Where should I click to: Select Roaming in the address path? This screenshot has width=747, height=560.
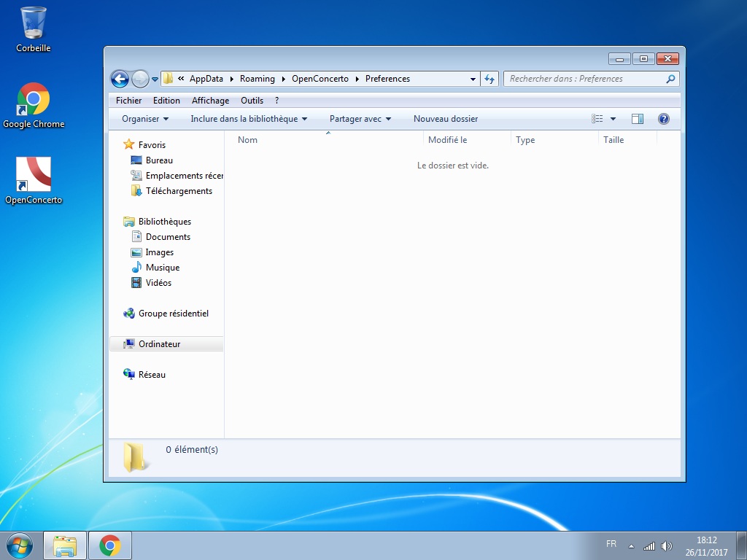tap(258, 79)
